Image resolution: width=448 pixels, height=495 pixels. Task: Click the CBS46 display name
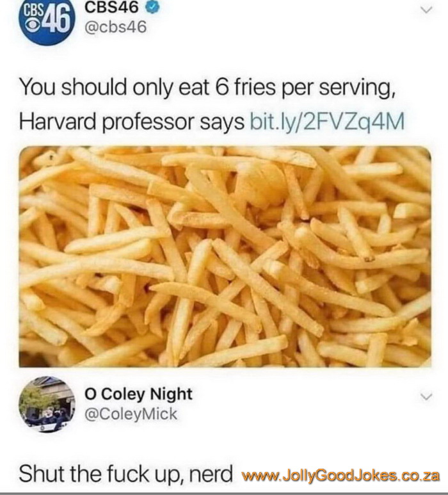coord(111,7)
